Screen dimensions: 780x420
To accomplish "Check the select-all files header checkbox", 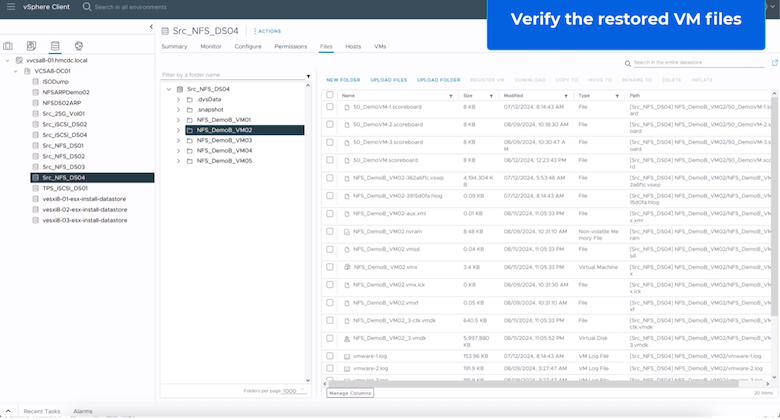I will point(330,96).
